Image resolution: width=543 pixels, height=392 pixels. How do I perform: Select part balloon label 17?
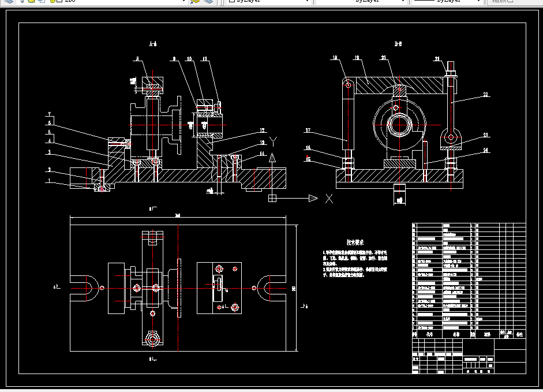tap(308, 130)
